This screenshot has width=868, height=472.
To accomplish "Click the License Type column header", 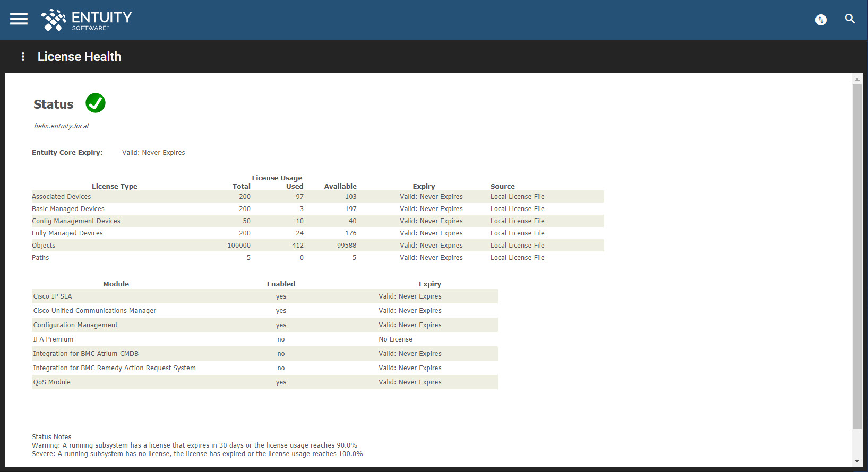I will 115,187.
